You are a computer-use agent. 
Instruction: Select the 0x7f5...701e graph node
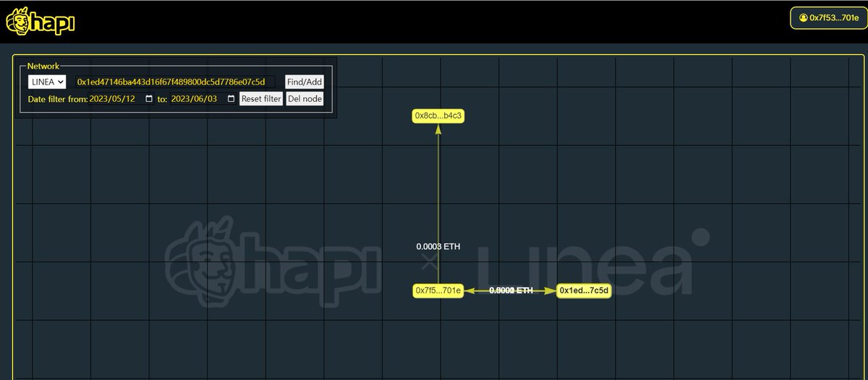pyautogui.click(x=438, y=290)
